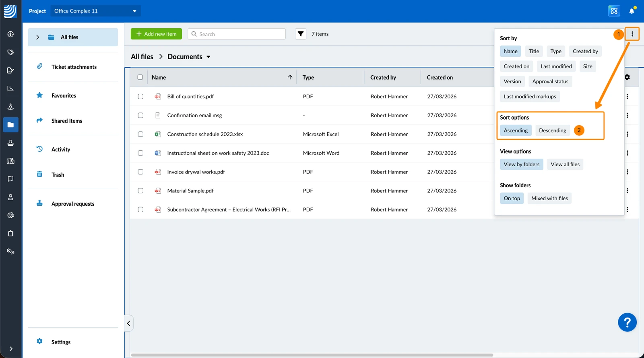Viewport: 644px width, 358px height.
Task: Click the Type column header
Action: (308, 77)
